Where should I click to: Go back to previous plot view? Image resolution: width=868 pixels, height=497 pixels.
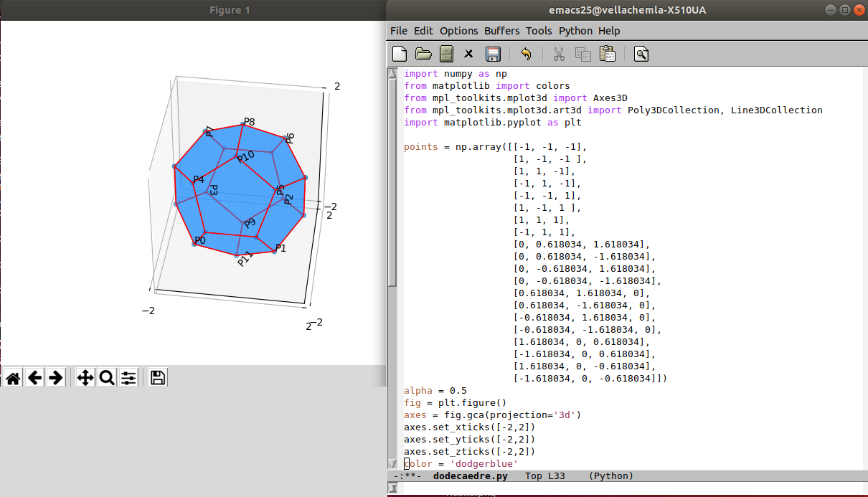click(34, 377)
